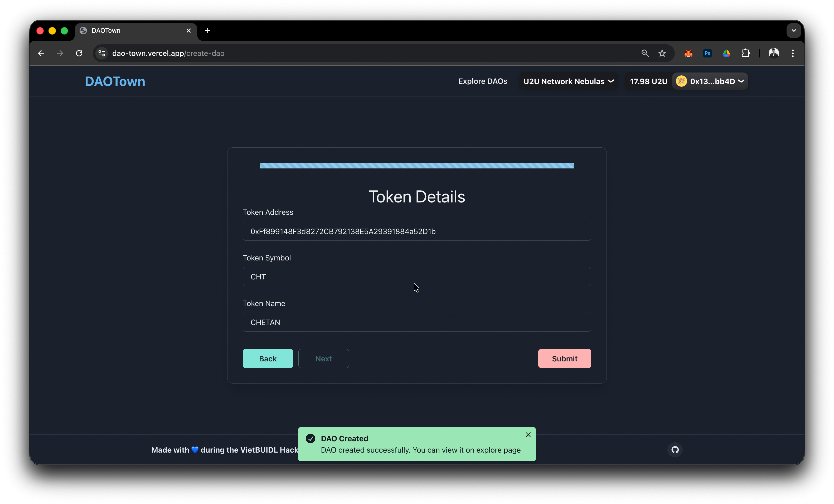The width and height of the screenshot is (834, 504).
Task: View site information icon
Action: (102, 53)
